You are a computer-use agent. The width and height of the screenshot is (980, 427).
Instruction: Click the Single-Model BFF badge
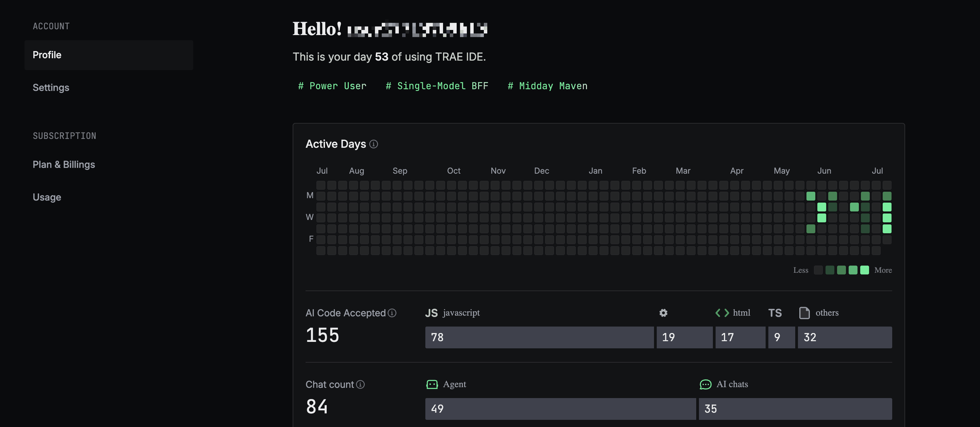coord(437,85)
